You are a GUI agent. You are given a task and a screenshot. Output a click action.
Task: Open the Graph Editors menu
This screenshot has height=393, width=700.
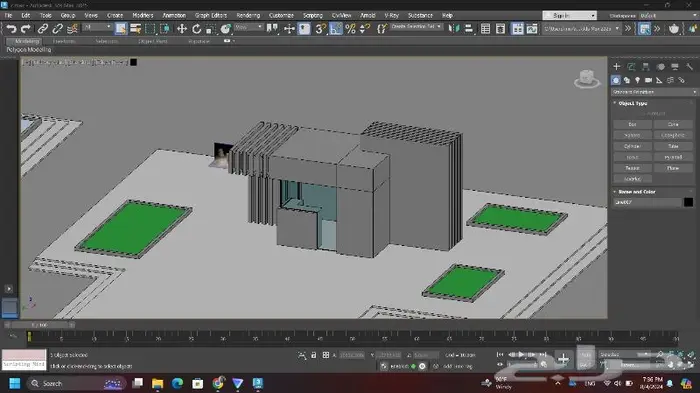[211, 15]
